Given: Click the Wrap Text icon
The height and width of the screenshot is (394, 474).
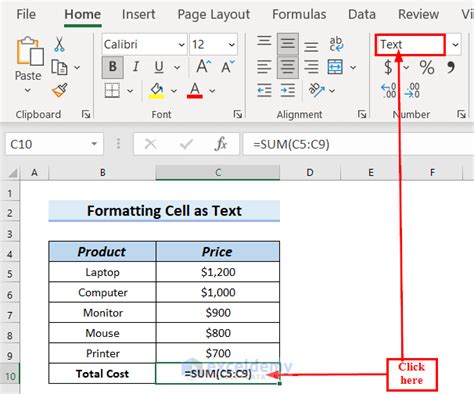Looking at the screenshot, I should (336, 44).
